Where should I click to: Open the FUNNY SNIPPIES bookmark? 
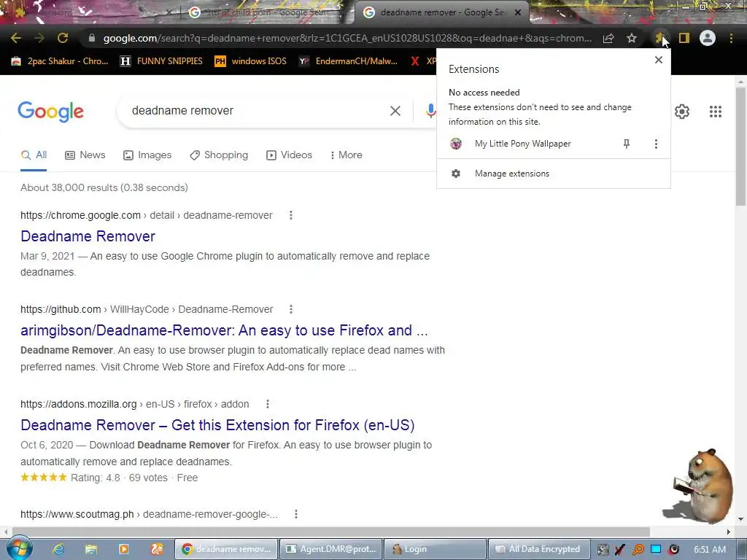click(162, 61)
